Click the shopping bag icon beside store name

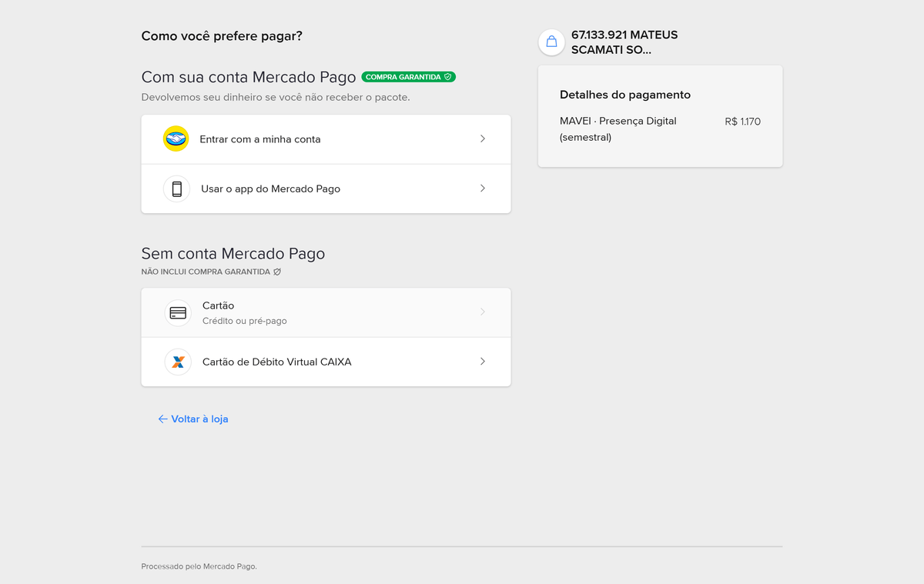click(x=551, y=42)
